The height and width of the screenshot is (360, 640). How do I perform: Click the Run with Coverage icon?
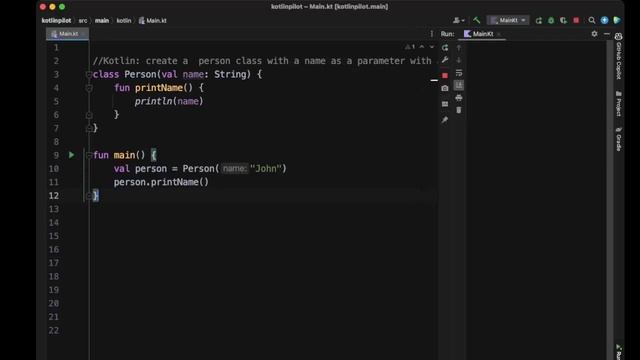pyautogui.click(x=563, y=20)
